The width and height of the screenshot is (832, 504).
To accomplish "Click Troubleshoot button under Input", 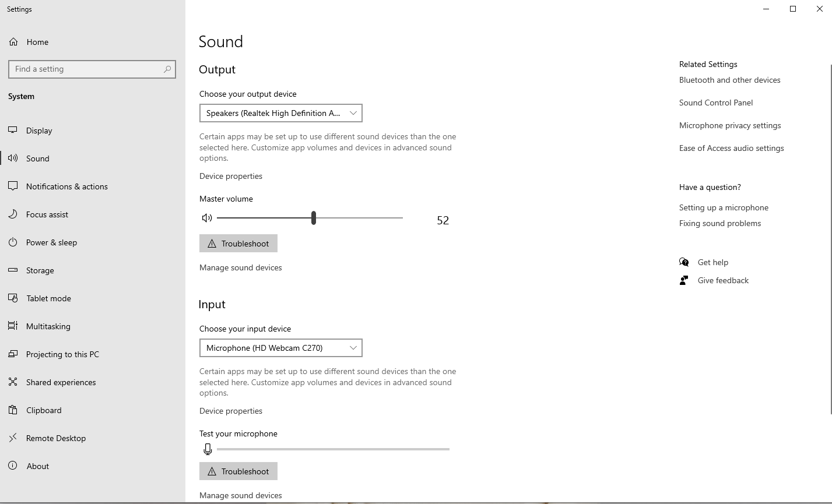I will pyautogui.click(x=238, y=471).
